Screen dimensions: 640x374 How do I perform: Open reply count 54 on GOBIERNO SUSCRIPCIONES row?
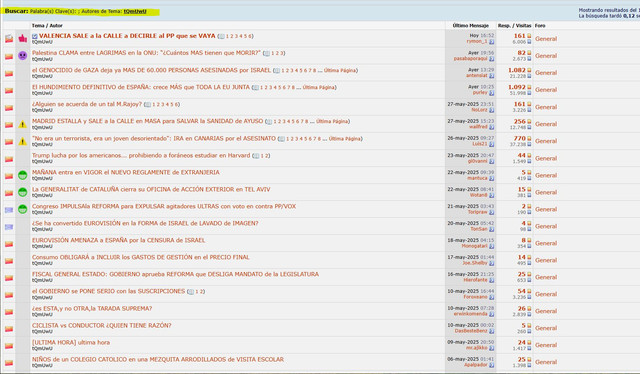(522, 291)
